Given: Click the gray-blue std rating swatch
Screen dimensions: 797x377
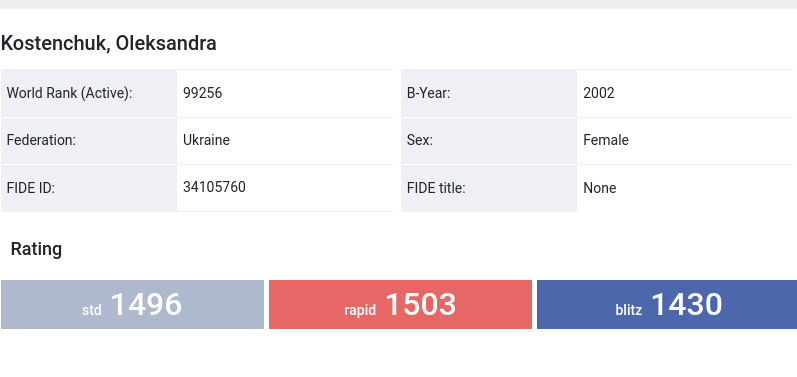Looking at the screenshot, I should pos(133,304).
